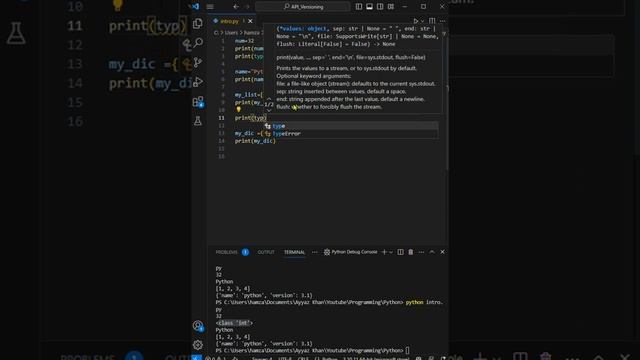The image size is (640, 360).
Task: Create a new terminal with plus icon
Action: point(384,252)
